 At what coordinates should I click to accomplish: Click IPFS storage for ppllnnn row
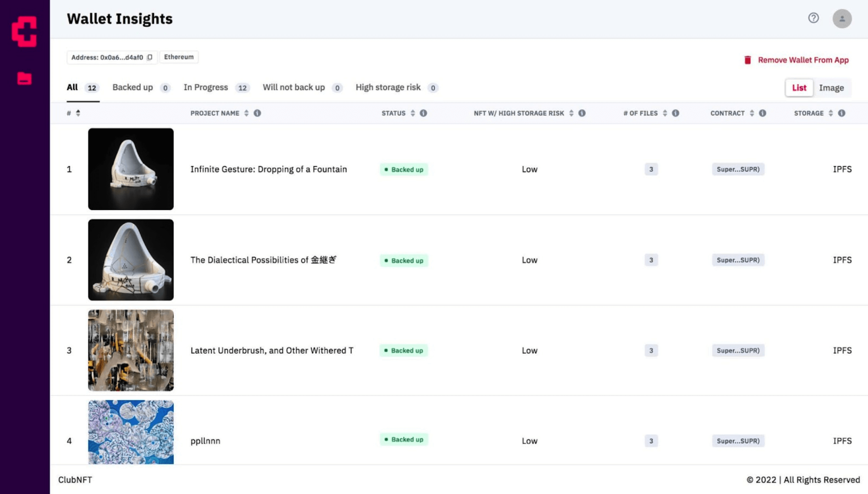842,441
